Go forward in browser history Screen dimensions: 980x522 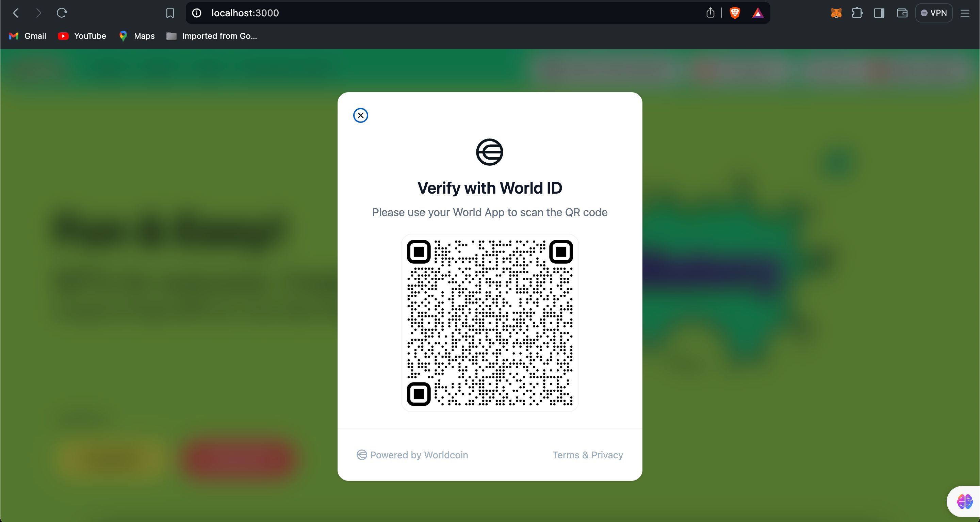click(38, 13)
